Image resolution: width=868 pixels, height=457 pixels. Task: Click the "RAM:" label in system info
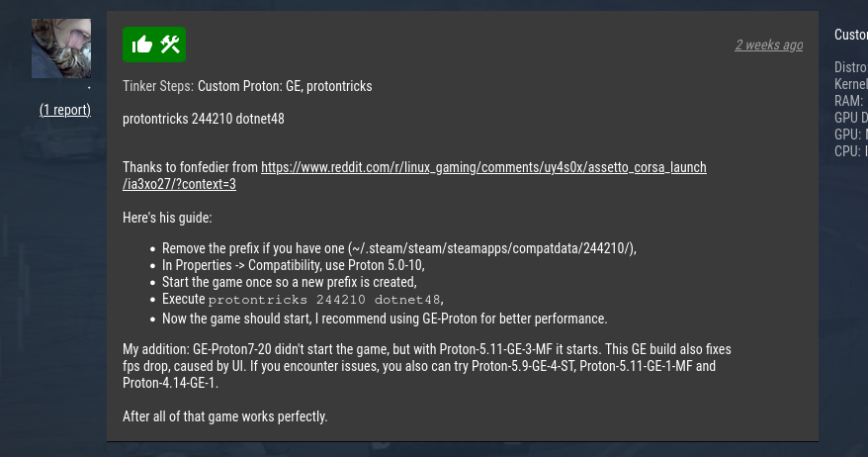[x=849, y=101]
